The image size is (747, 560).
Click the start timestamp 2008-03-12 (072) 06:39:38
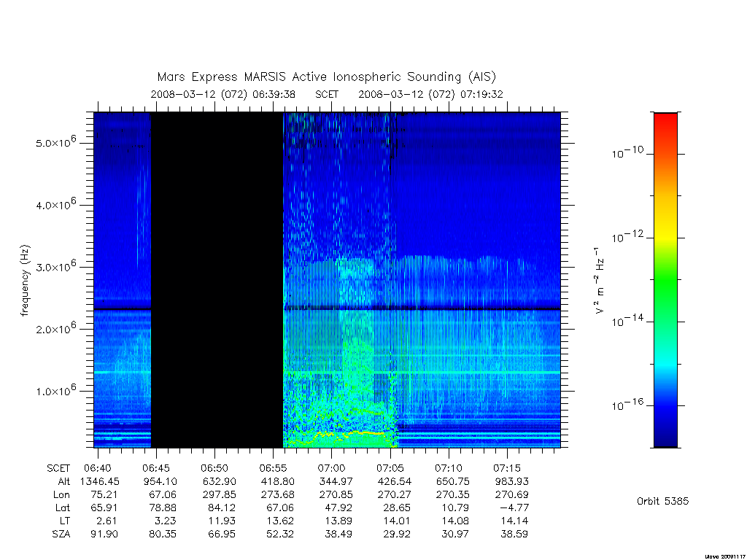(223, 94)
